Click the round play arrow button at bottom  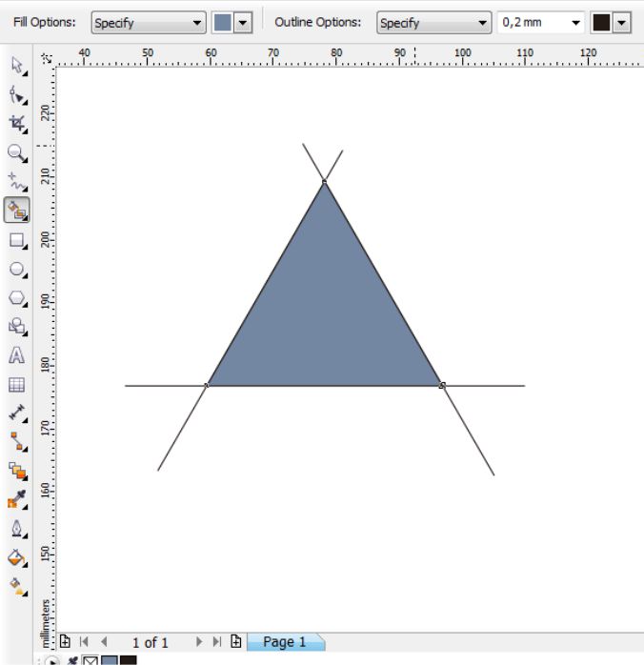(52, 661)
